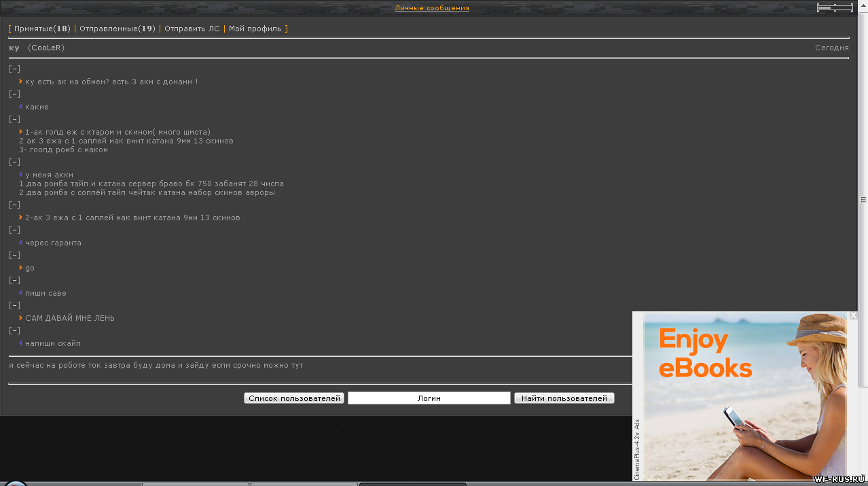Collapse the "черес гаранта" message toggle

[x=14, y=230]
